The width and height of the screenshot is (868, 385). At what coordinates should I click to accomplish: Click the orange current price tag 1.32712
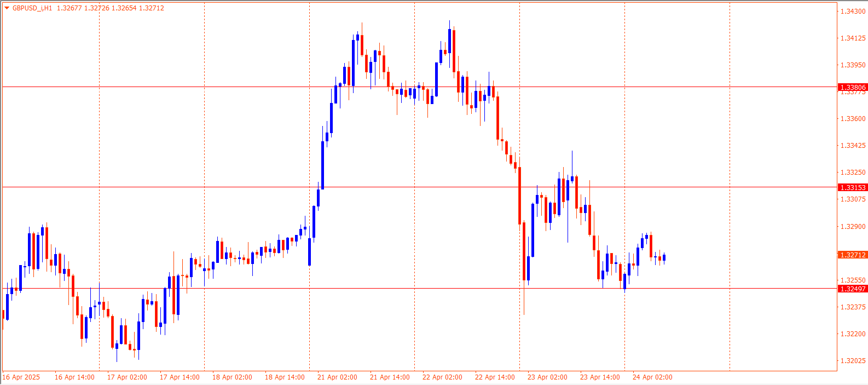click(853, 255)
